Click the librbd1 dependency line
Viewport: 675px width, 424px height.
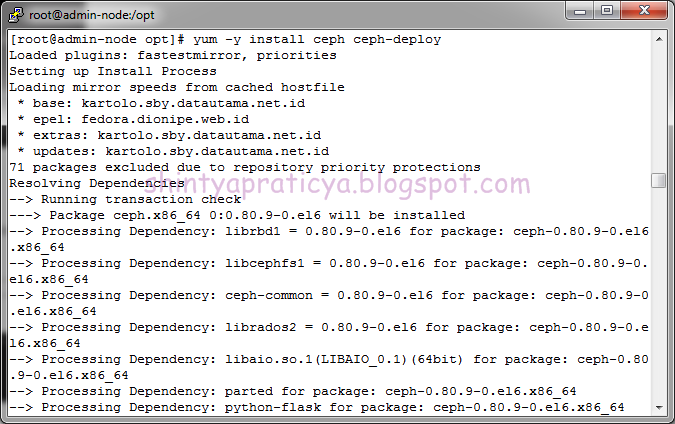click(329, 239)
